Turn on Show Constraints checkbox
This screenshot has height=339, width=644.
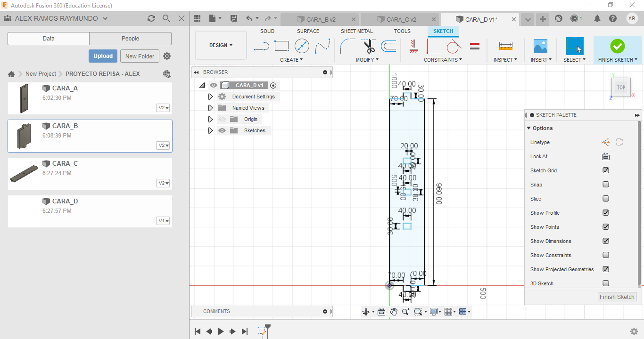606,255
